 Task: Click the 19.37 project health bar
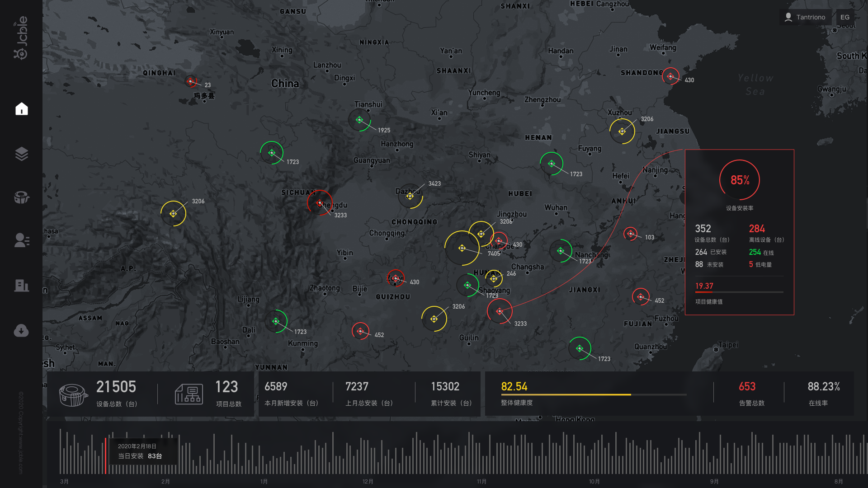(739, 292)
